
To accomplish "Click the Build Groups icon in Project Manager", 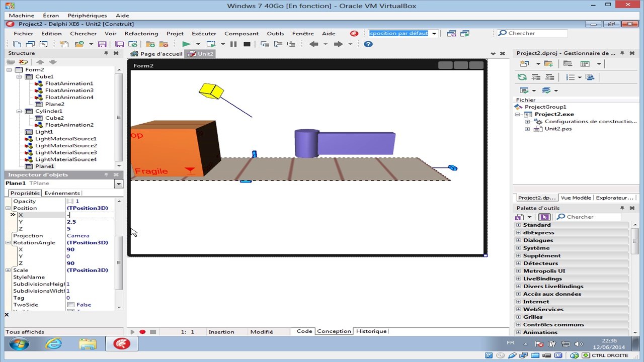I will 590,77.
